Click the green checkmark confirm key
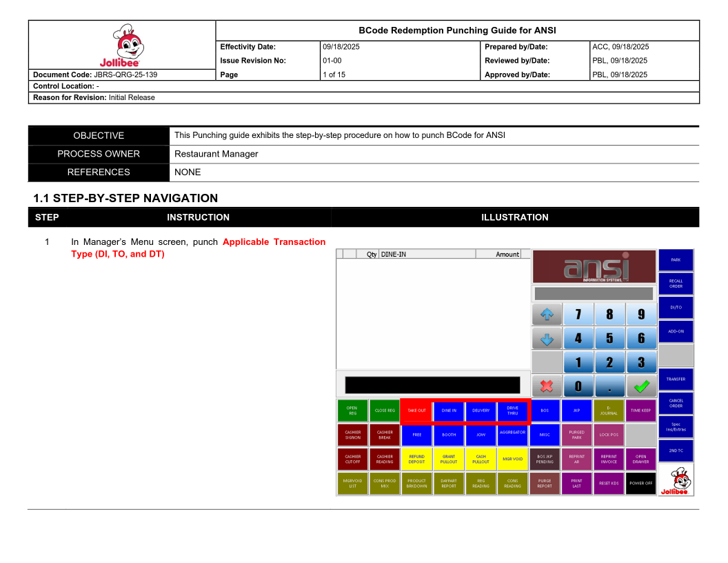 pos(641,386)
